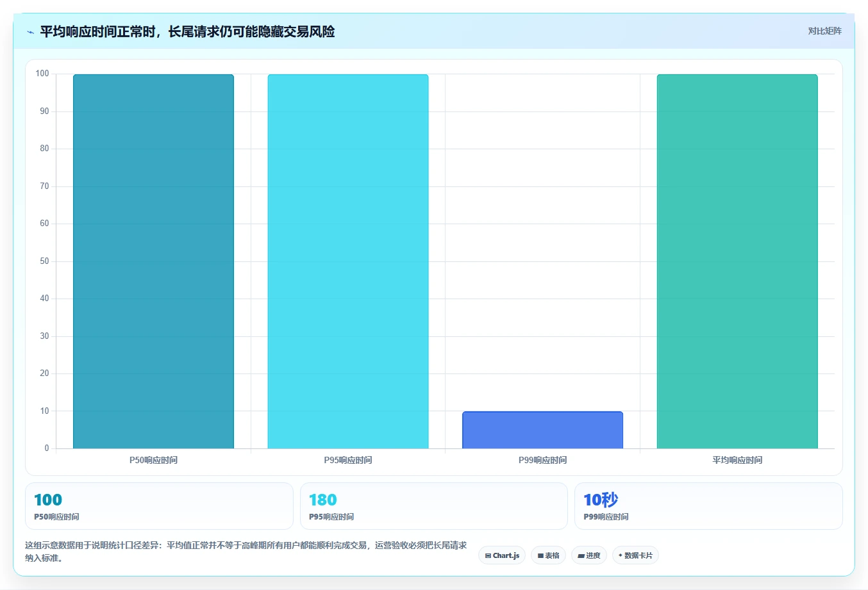Click the y-axis value 50
The image size is (868, 590).
tap(44, 261)
